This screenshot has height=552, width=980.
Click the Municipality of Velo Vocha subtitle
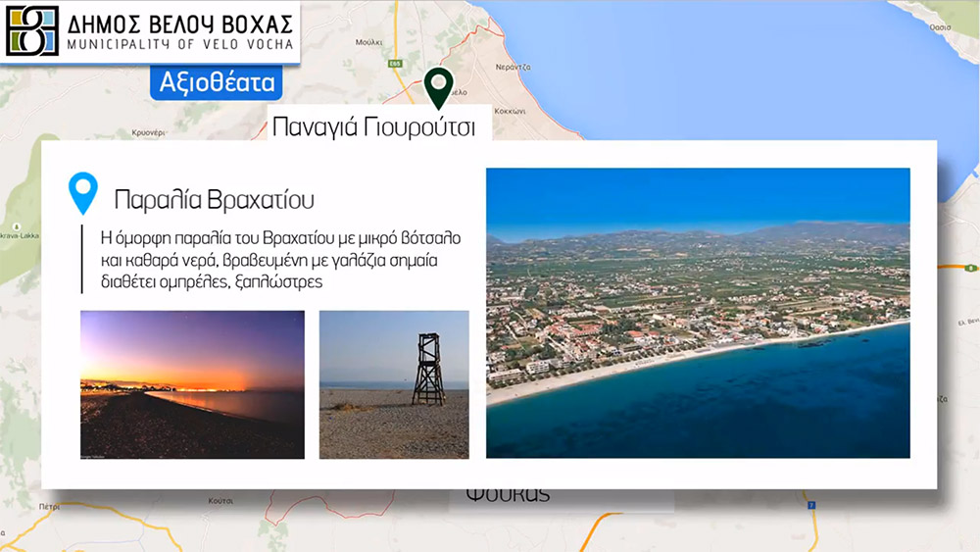(180, 44)
